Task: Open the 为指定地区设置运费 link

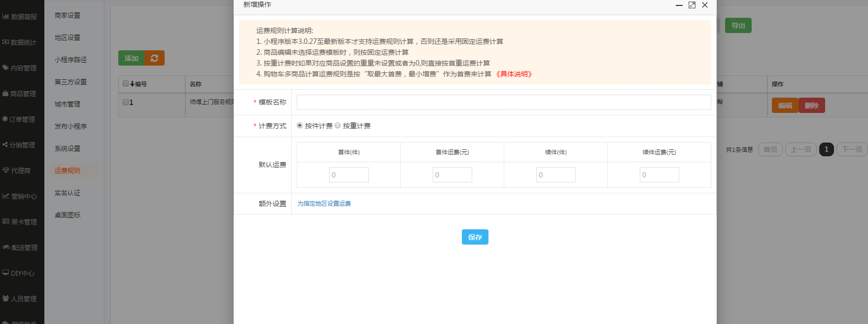Action: point(324,204)
